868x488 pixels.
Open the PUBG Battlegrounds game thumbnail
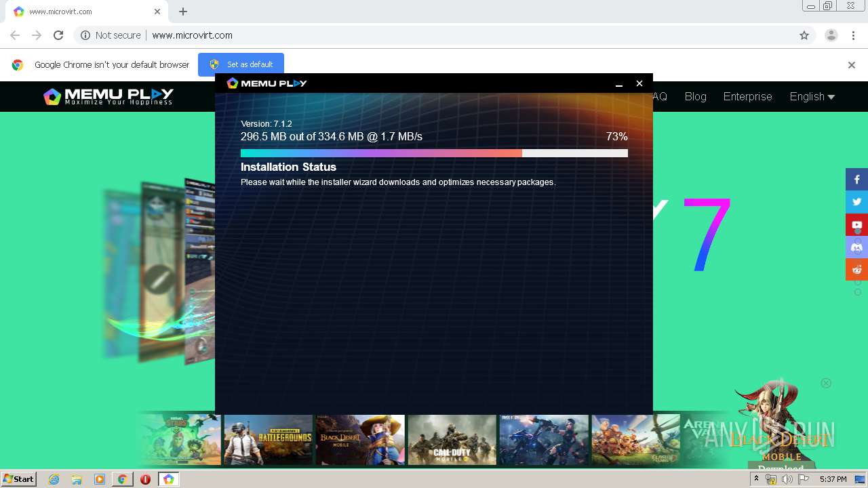click(268, 440)
